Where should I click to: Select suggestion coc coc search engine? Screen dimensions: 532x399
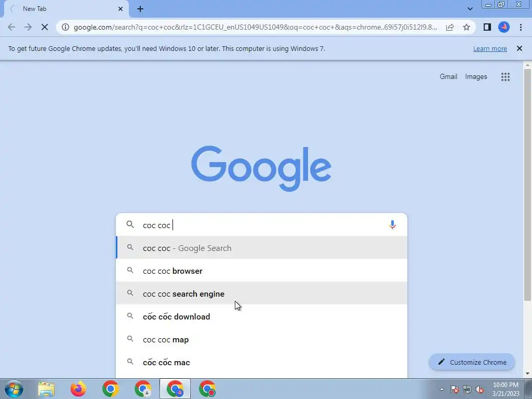[x=261, y=294]
